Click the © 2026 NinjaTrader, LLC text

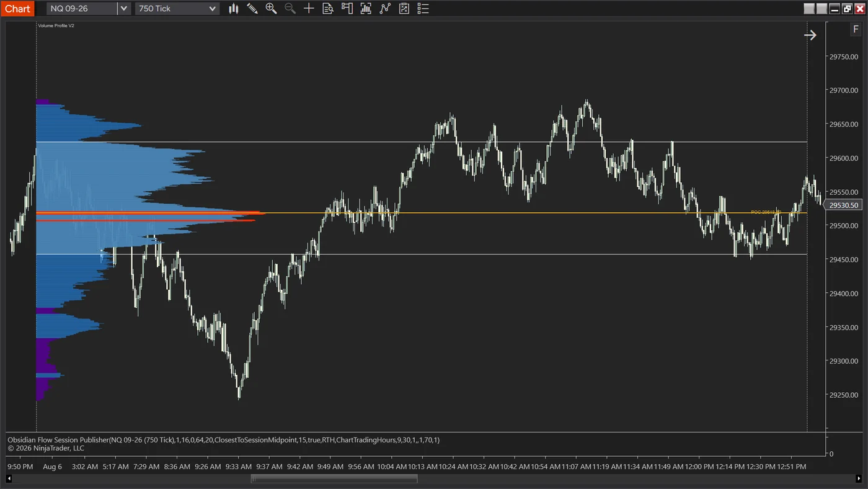pyautogui.click(x=46, y=448)
